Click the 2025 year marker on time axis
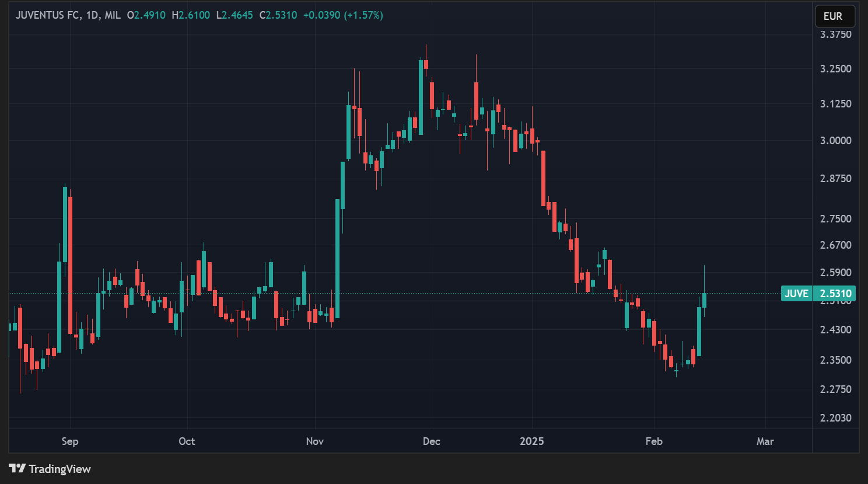This screenshot has height=484, width=868. point(531,441)
